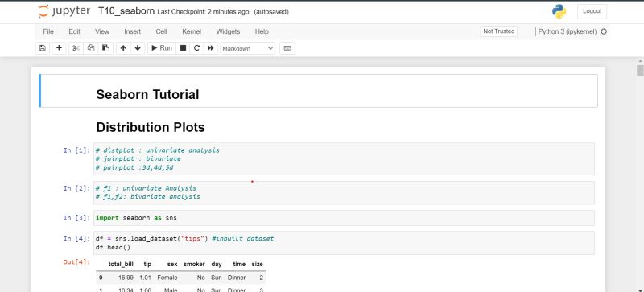Move the selected cell down

tap(138, 48)
